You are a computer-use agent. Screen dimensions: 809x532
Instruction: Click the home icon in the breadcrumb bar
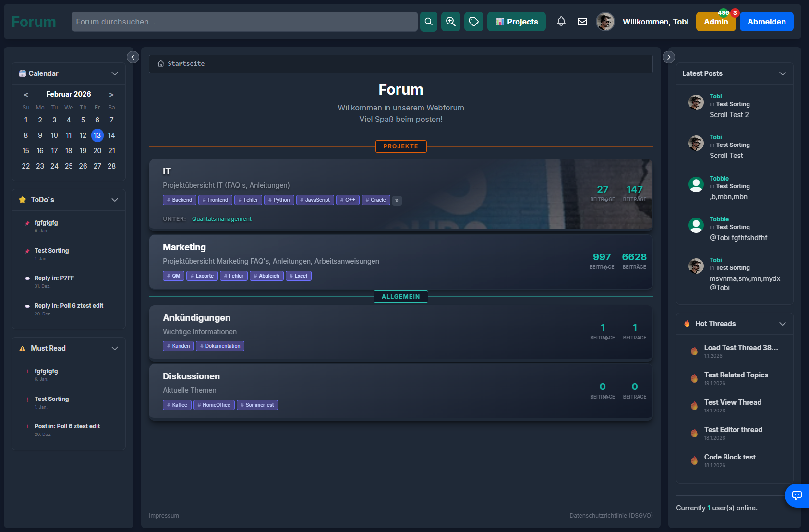click(160, 63)
